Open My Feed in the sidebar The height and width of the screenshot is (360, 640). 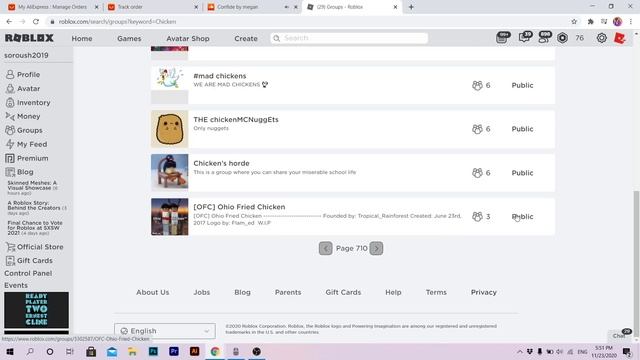click(x=26, y=144)
